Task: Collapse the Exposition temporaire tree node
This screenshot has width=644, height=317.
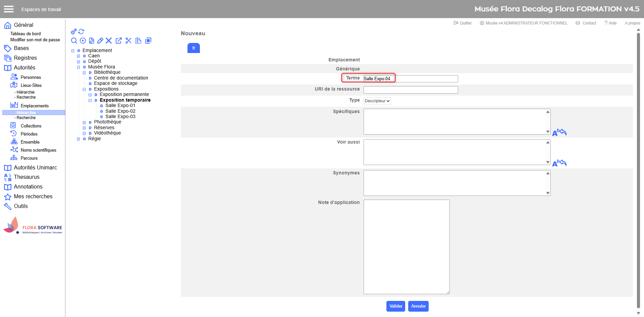Action: [x=90, y=100]
